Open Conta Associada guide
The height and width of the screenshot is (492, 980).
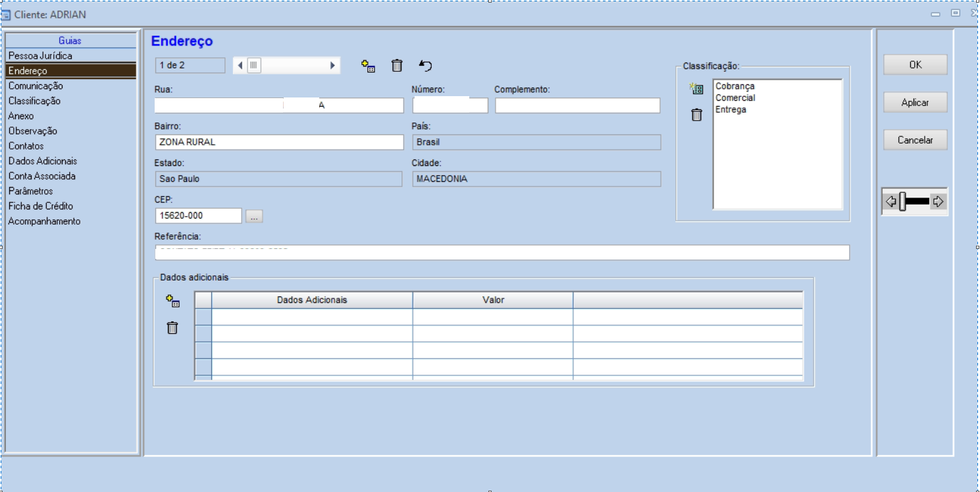click(71, 176)
